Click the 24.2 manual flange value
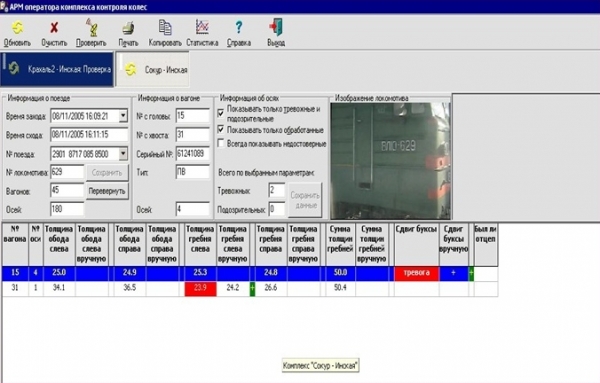 [x=233, y=288]
